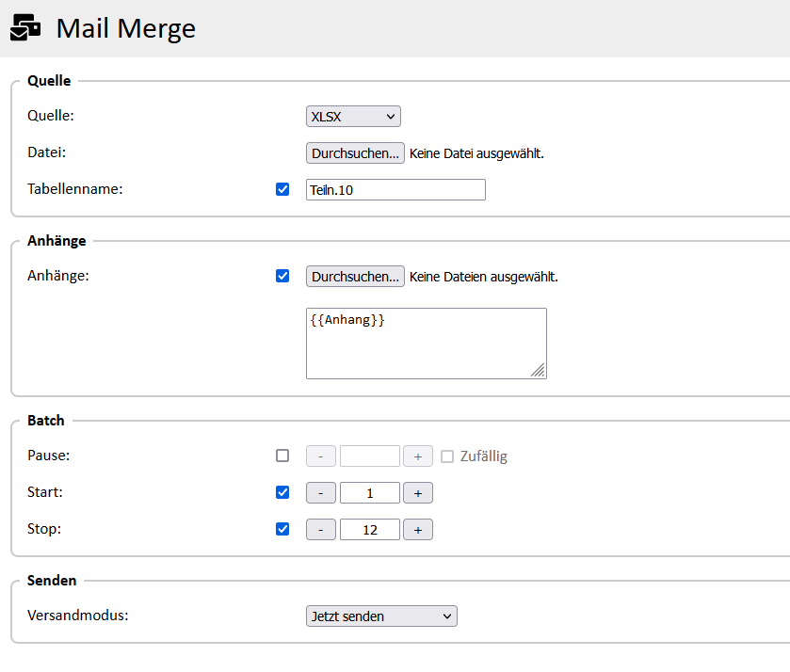This screenshot has height=672, width=790.
Task: Toggle the Tabellenname checkbox
Action: (x=282, y=189)
